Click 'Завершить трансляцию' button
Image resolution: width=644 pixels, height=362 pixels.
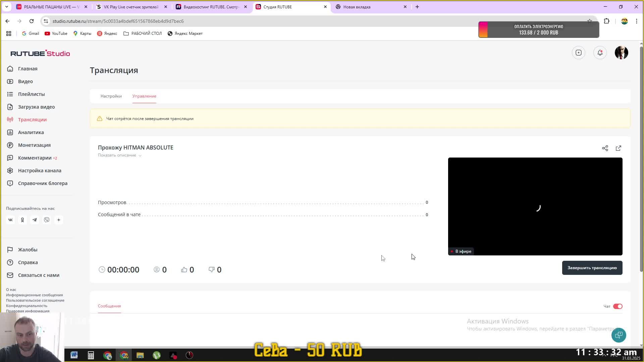pos(592,268)
